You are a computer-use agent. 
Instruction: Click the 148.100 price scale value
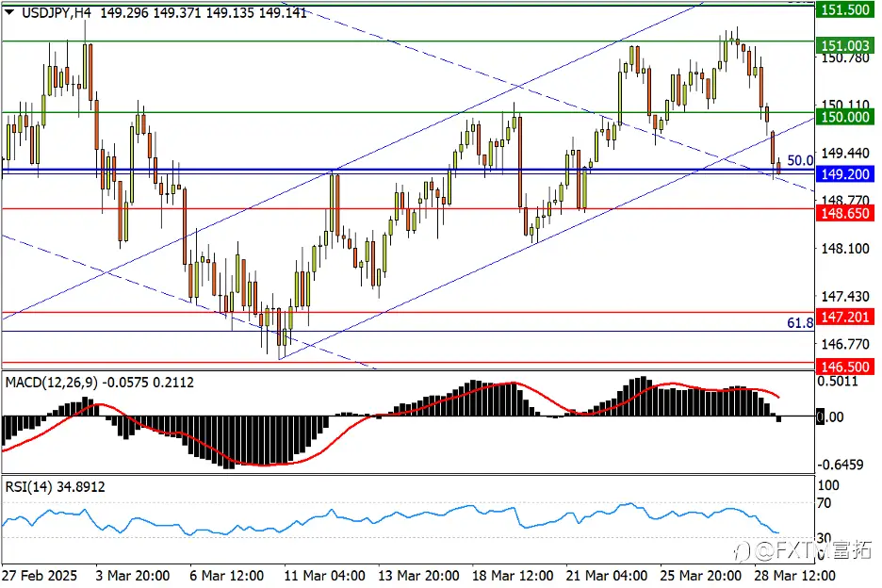pyautogui.click(x=845, y=249)
